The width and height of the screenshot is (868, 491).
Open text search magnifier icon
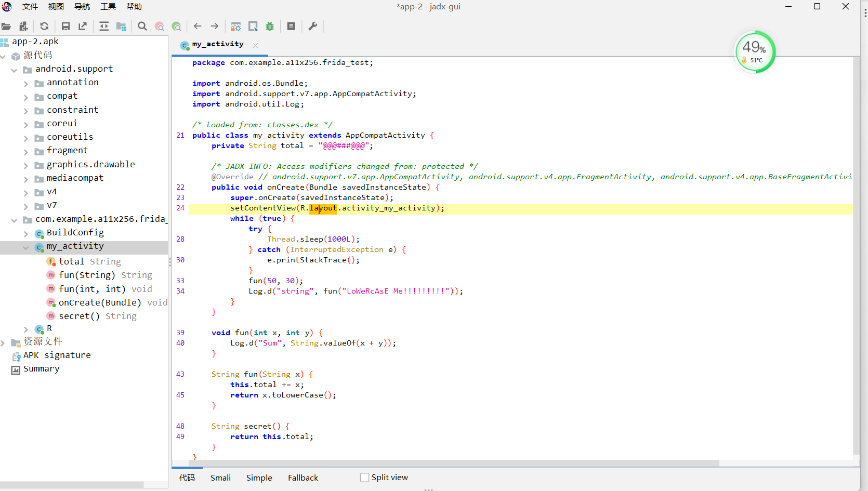(x=142, y=26)
